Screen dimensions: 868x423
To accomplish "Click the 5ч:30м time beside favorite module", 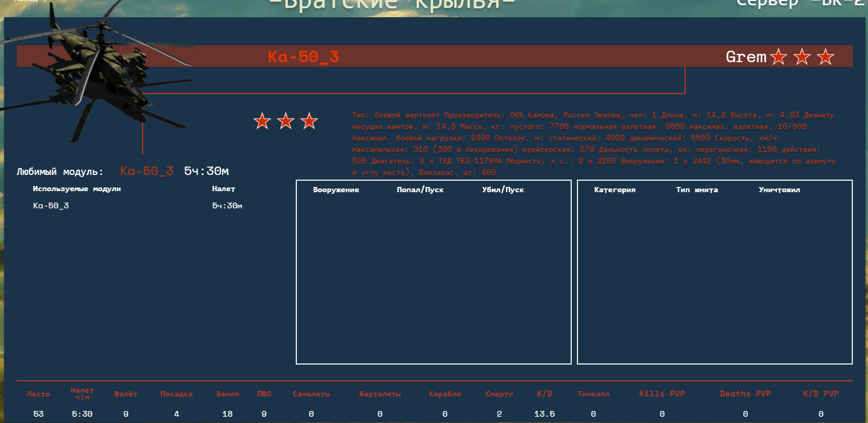I will (206, 171).
